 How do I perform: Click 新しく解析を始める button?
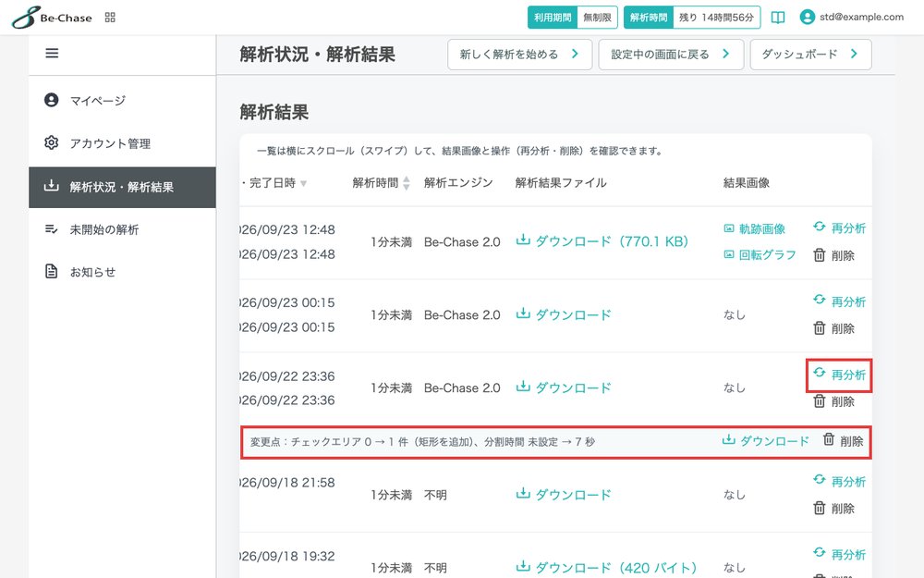click(x=519, y=55)
